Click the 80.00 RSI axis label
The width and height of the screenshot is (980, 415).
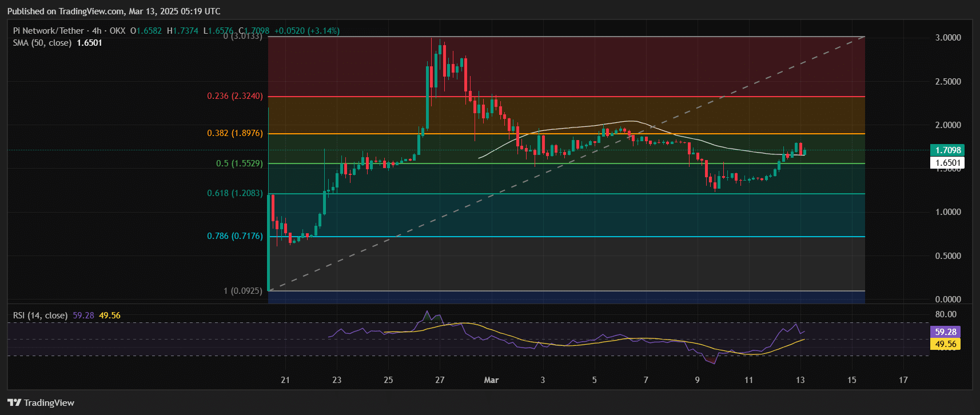pyautogui.click(x=946, y=314)
